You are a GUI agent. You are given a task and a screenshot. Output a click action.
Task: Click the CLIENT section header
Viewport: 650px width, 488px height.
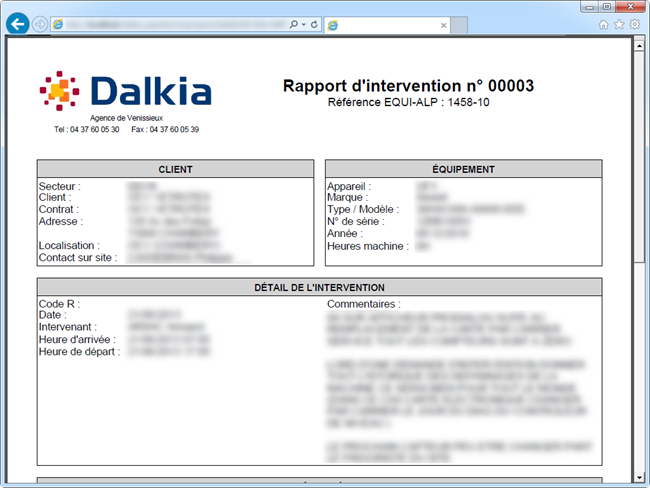tap(176, 169)
